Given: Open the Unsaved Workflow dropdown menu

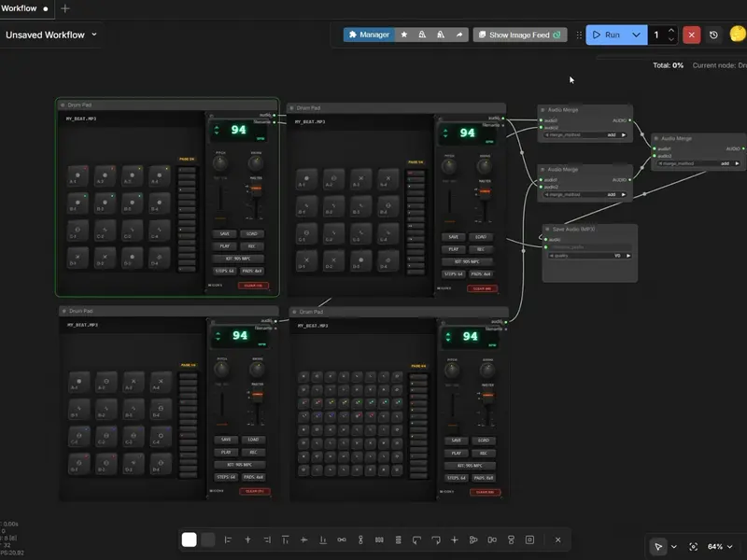Looking at the screenshot, I should point(94,35).
